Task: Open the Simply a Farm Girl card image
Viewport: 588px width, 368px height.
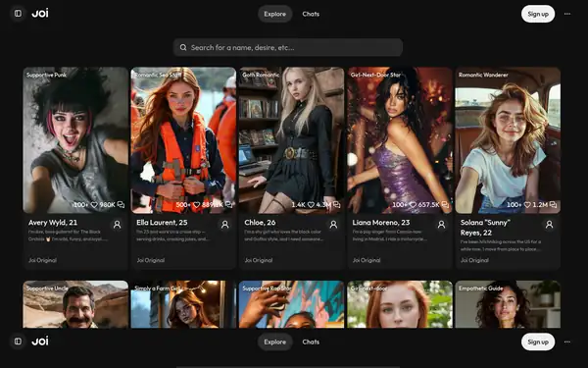Action: point(183,304)
